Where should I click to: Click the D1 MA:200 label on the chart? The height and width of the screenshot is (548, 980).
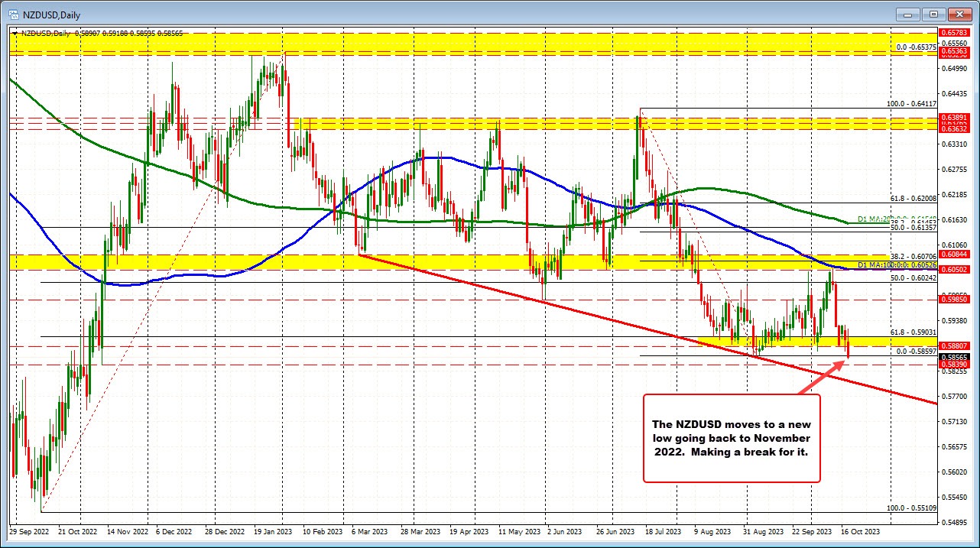click(872, 220)
